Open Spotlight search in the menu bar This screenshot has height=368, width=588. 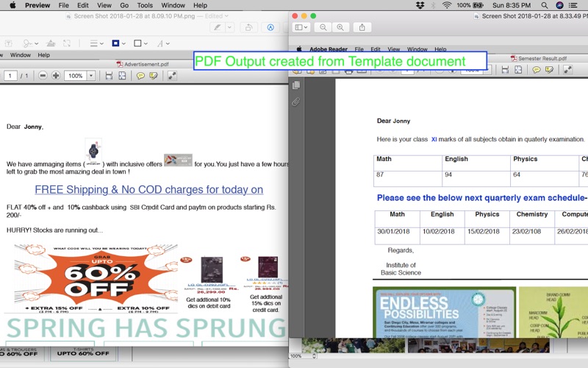[x=545, y=5]
